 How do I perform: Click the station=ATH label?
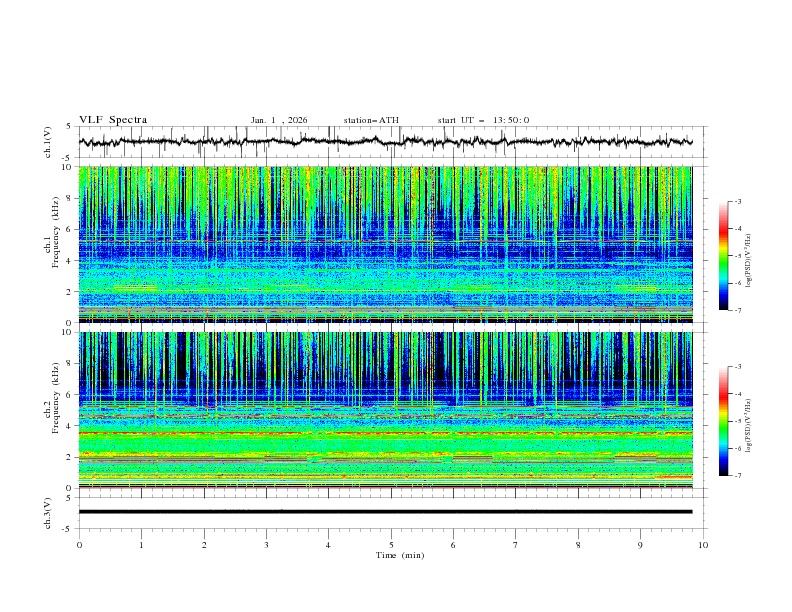coord(371,120)
